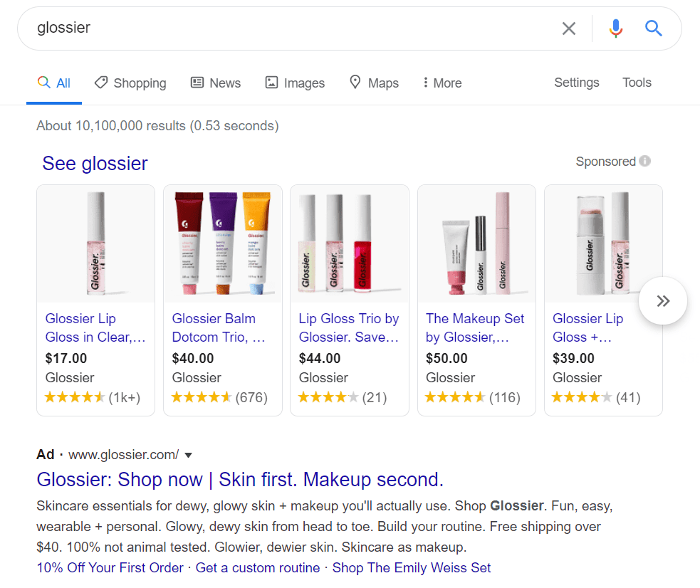Expand the ad URL dropdown arrow

(189, 456)
